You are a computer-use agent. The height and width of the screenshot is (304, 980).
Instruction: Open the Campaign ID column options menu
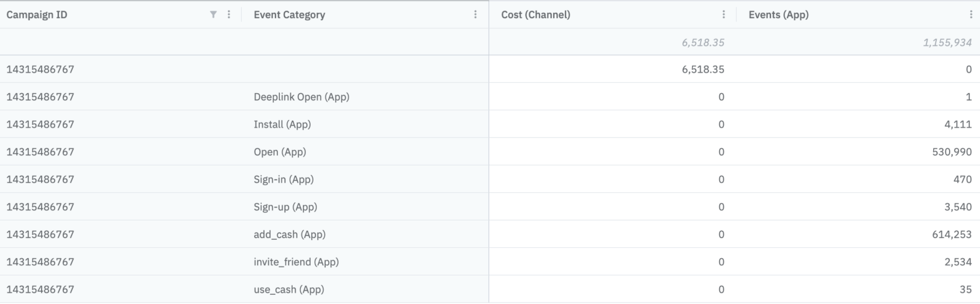[x=229, y=14]
